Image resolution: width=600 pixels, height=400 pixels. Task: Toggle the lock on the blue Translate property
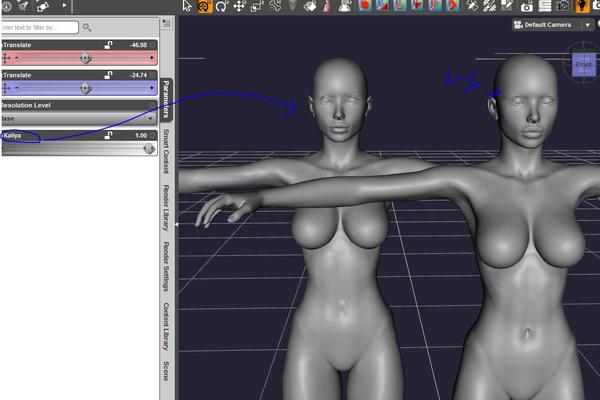(108, 75)
